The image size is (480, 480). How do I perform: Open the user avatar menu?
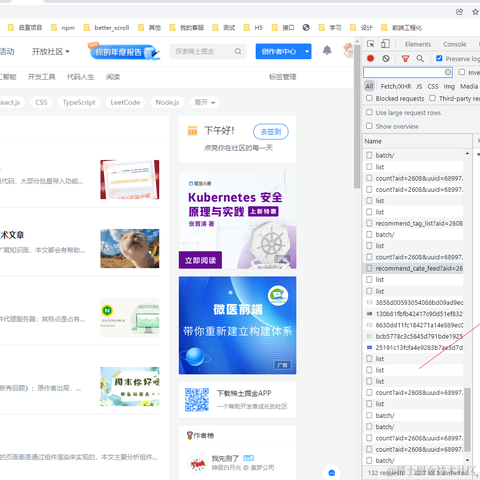[x=348, y=50]
